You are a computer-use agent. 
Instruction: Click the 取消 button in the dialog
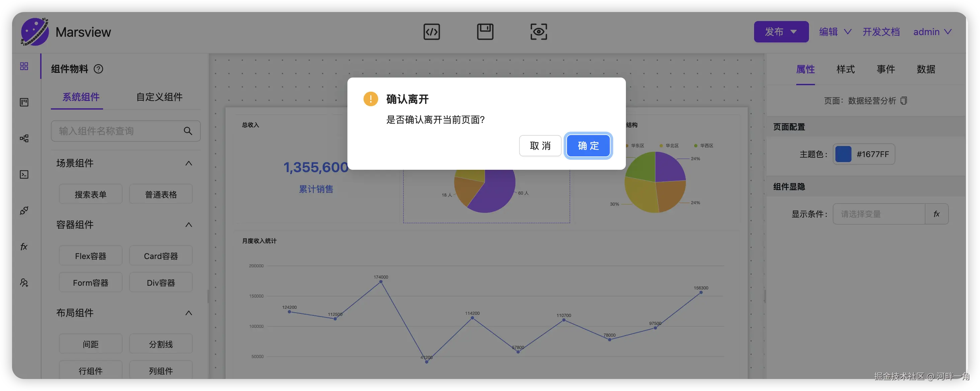(x=540, y=146)
